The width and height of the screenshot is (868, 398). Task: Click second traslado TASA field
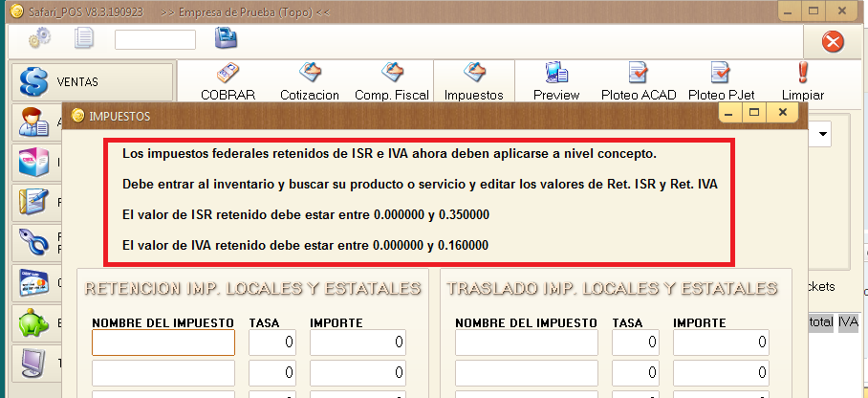click(x=636, y=373)
